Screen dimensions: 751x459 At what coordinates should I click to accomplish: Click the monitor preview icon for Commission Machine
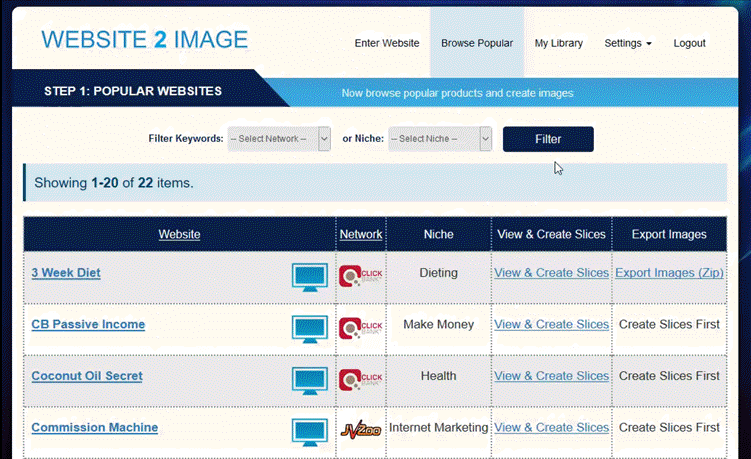coord(310,432)
